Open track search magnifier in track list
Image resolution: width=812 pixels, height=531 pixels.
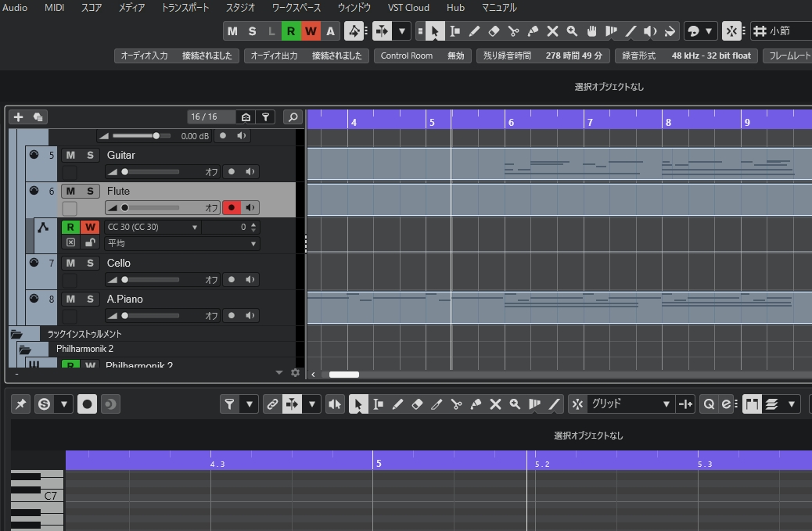(293, 117)
